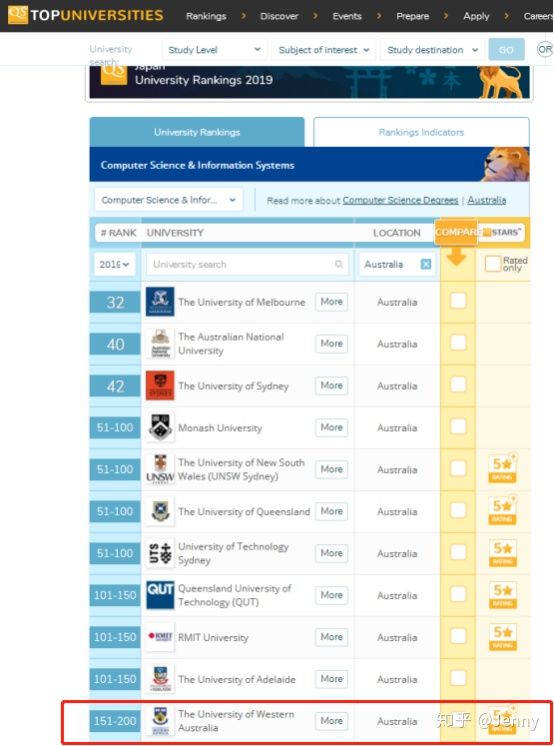Viewport: 554px width, 746px height.
Task: Click UNSW's 5-star rating badge
Action: point(503,469)
